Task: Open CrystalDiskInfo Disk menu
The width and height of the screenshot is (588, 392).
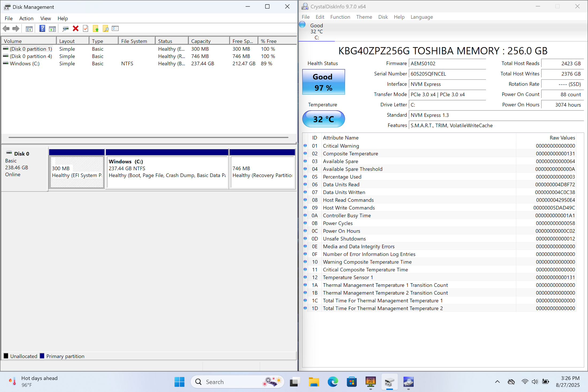Action: (383, 17)
